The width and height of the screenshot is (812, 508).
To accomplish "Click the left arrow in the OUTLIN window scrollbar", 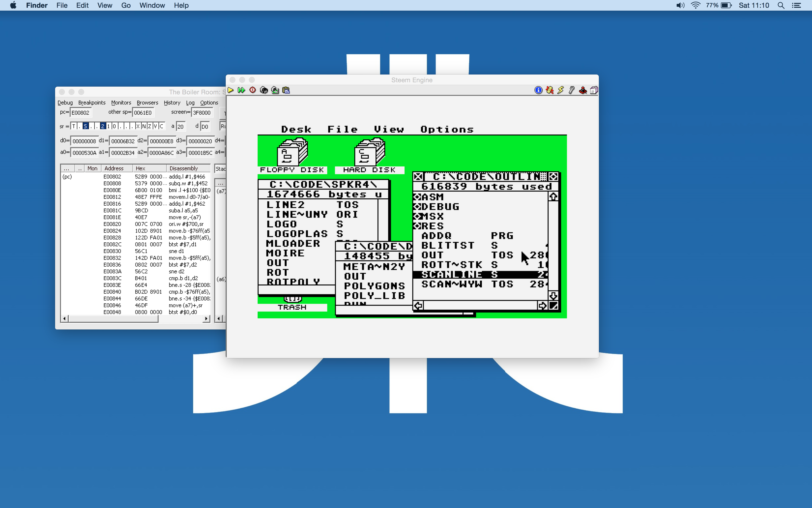I will coord(418,305).
